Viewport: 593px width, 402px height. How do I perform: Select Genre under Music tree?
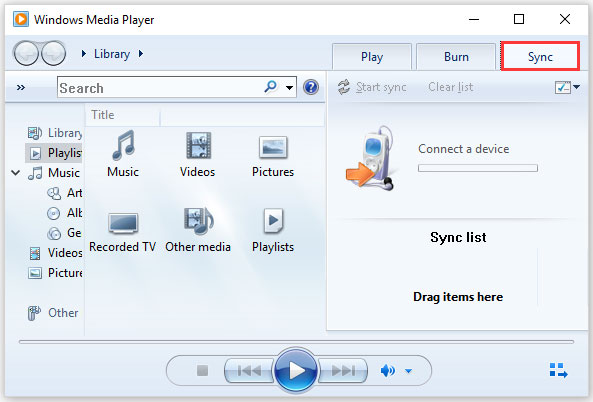[x=64, y=233]
